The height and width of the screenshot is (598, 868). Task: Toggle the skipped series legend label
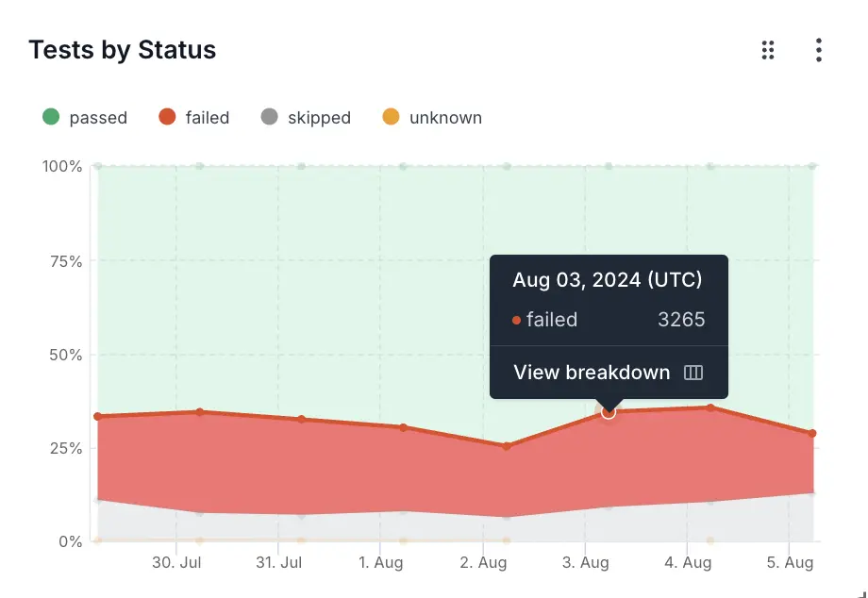319,118
